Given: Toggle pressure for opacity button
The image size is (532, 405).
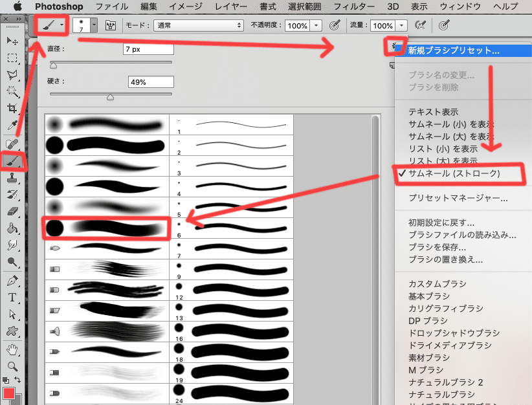Looking at the screenshot, I should click(x=335, y=25).
